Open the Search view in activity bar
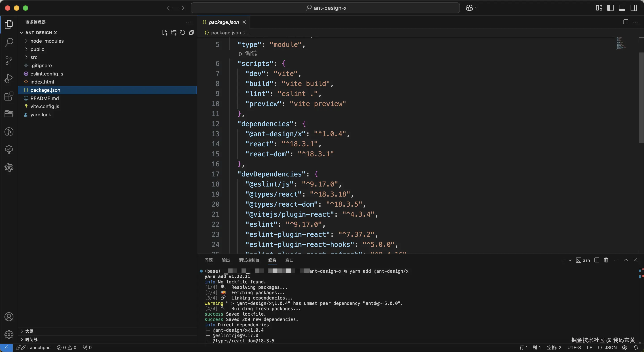The height and width of the screenshot is (352, 644). pos(9,42)
